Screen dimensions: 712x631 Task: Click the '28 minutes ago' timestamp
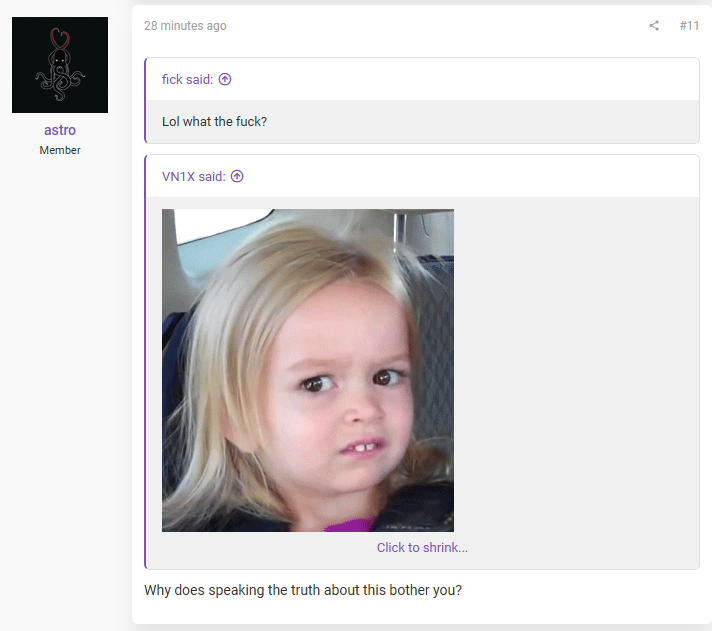click(x=185, y=26)
